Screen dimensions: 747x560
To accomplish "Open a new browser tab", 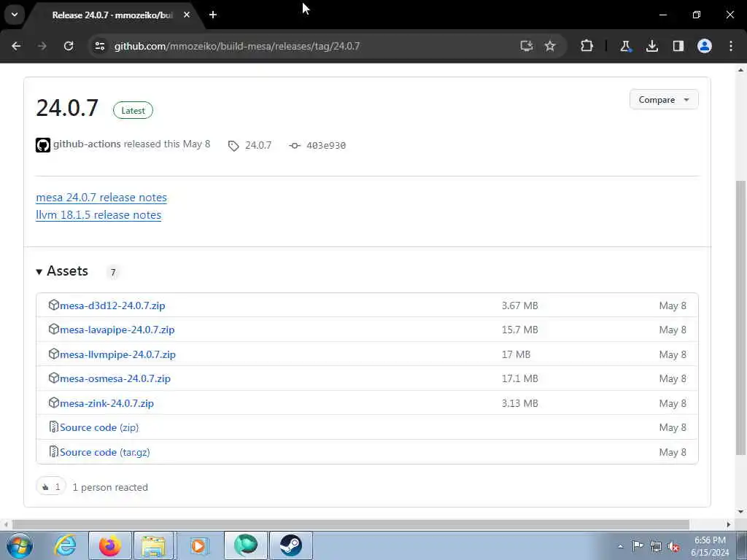I will point(213,15).
